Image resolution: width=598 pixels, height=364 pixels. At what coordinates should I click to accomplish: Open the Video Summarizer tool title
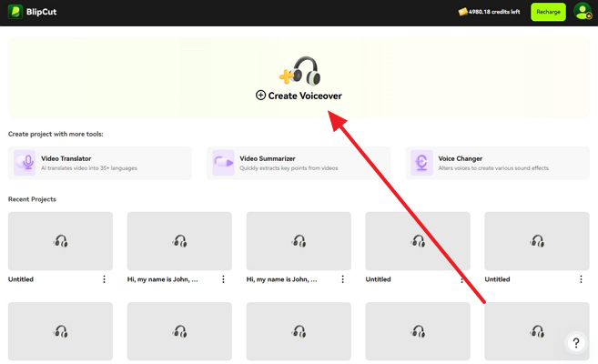click(268, 158)
